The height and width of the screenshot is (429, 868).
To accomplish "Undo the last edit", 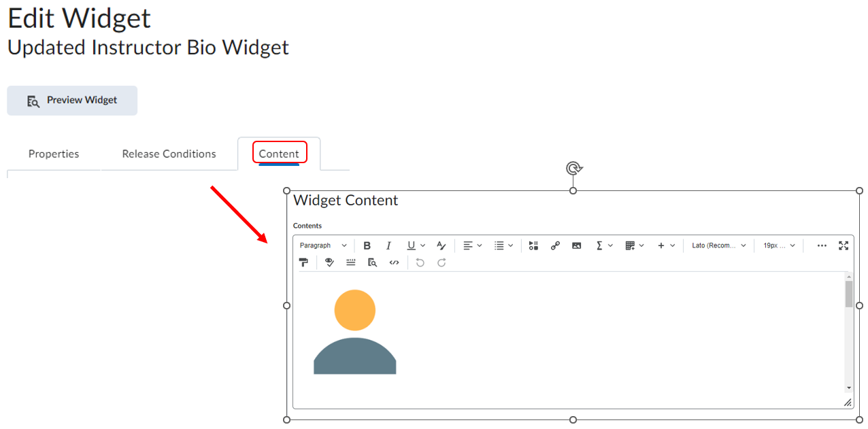I will tap(420, 262).
